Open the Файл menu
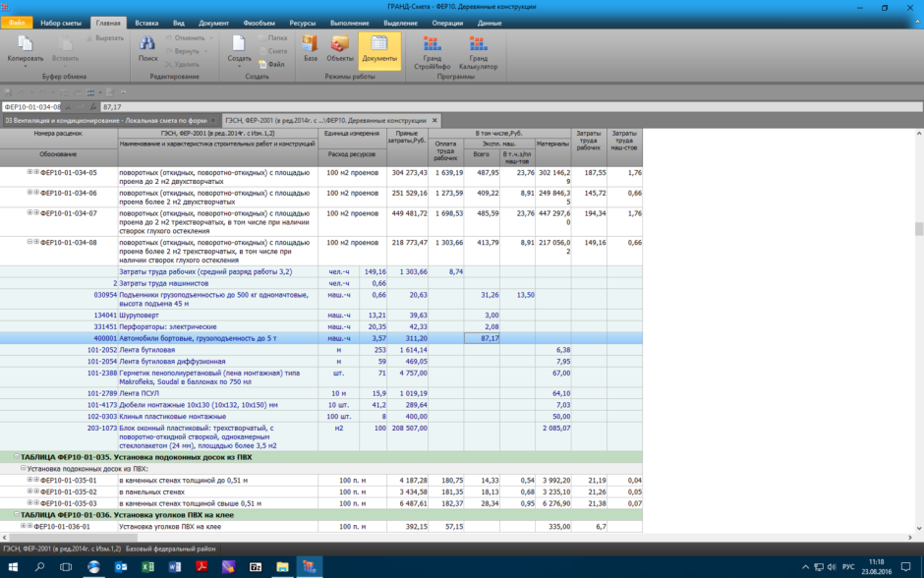Viewport: 924px width, 578px height. pyautogui.click(x=17, y=23)
